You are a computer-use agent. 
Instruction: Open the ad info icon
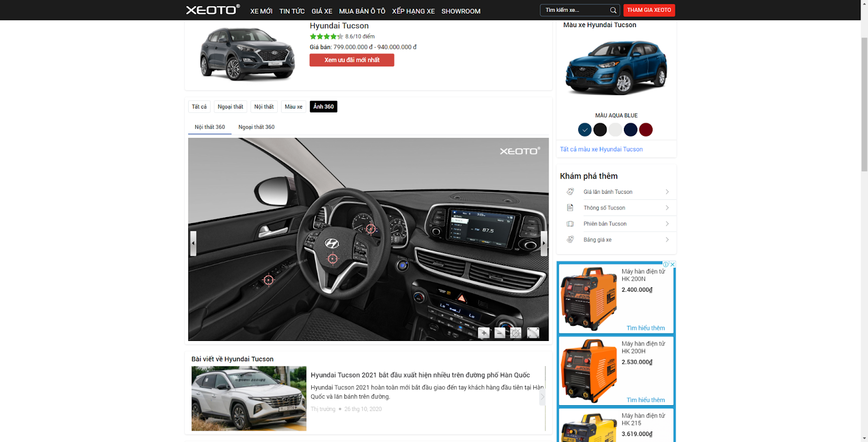click(x=666, y=264)
